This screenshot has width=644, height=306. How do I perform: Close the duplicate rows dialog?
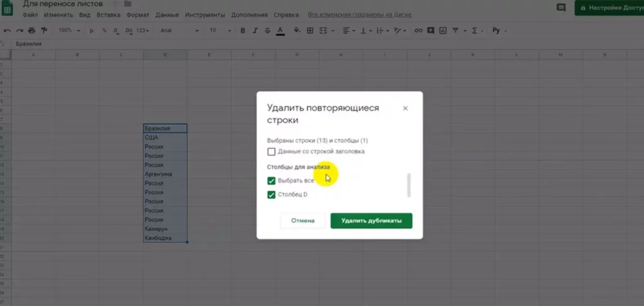406,108
